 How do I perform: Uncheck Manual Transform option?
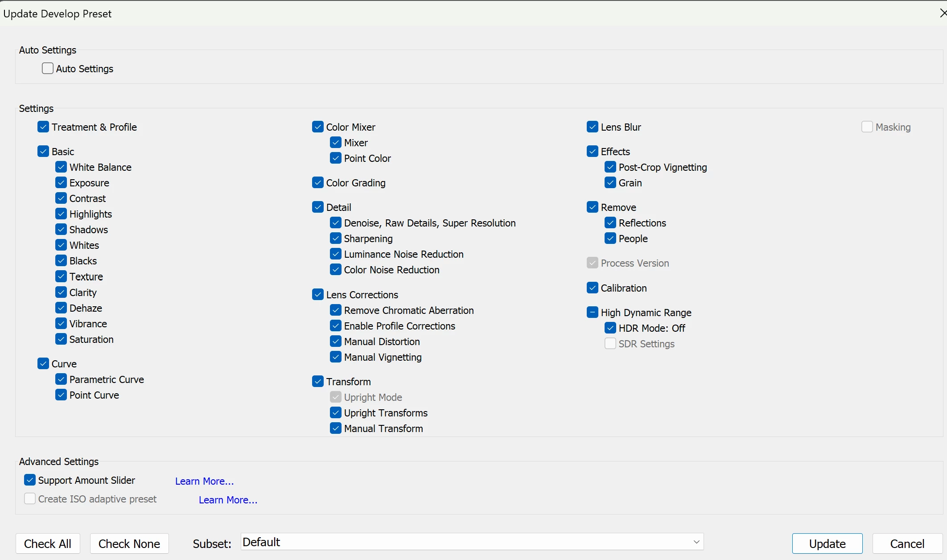[x=336, y=428]
